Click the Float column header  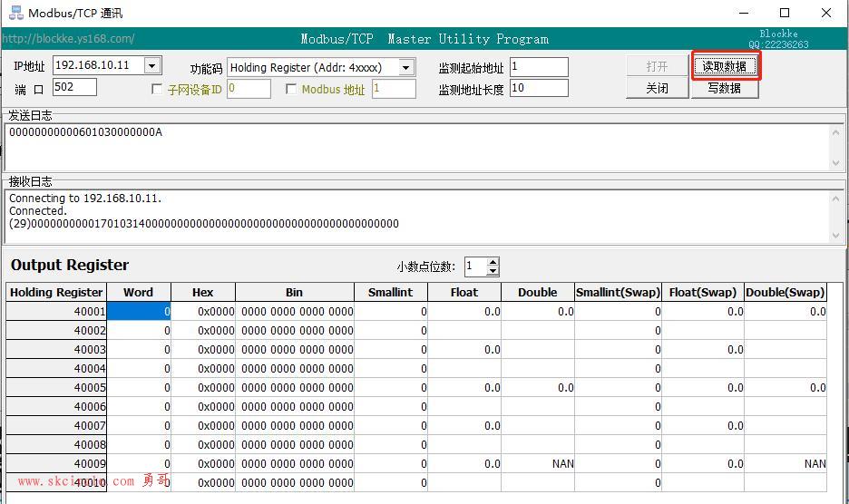464,292
